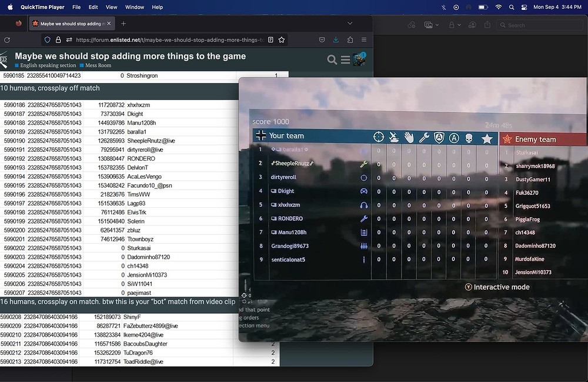Viewport: 588px width, 382px height.
Task: Click the kills crosshair column icon
Action: (x=379, y=137)
